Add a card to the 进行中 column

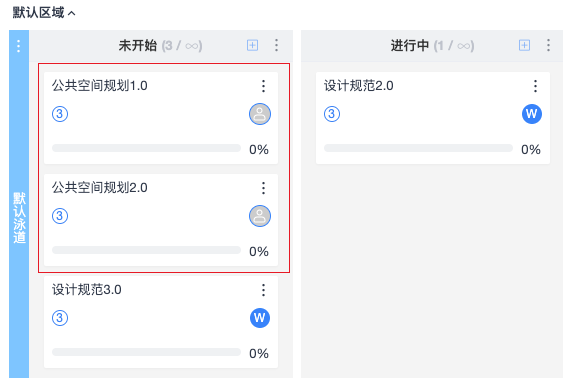[x=524, y=45]
